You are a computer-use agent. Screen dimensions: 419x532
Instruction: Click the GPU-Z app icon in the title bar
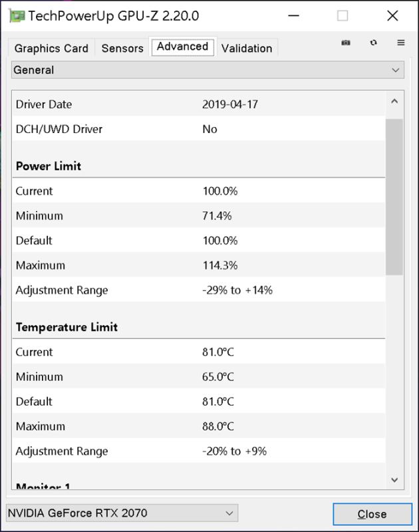(17, 16)
